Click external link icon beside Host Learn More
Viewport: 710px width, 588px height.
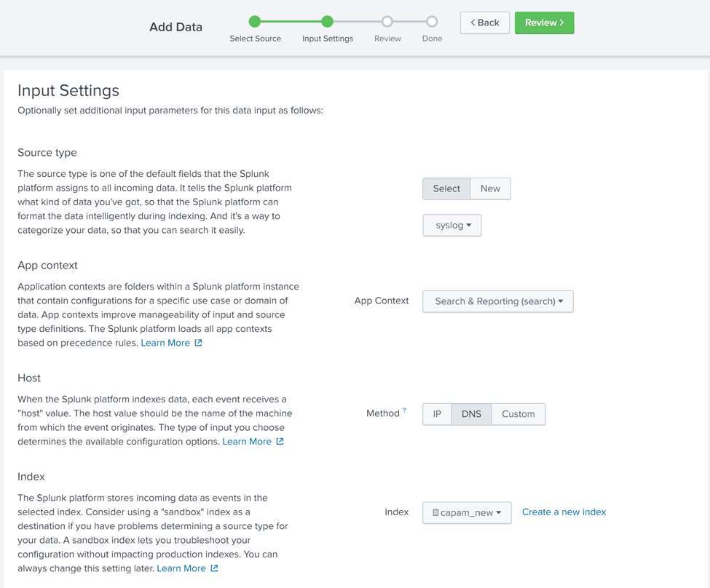point(280,442)
